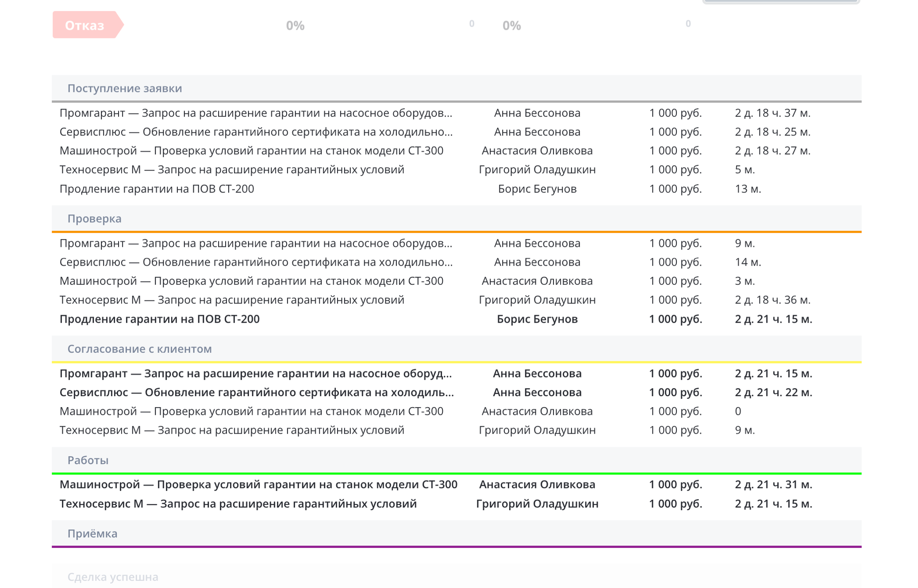The width and height of the screenshot is (918, 588).
Task: Collapse the Проверка section header
Action: click(x=94, y=218)
